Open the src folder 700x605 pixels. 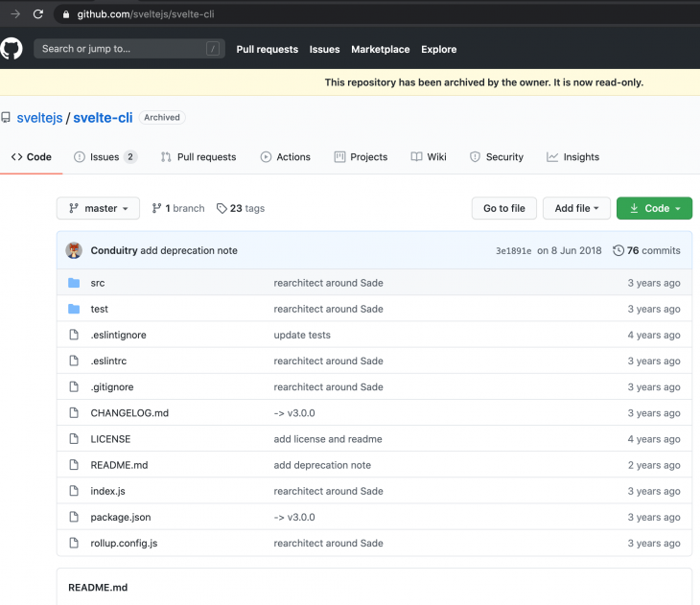pos(97,283)
